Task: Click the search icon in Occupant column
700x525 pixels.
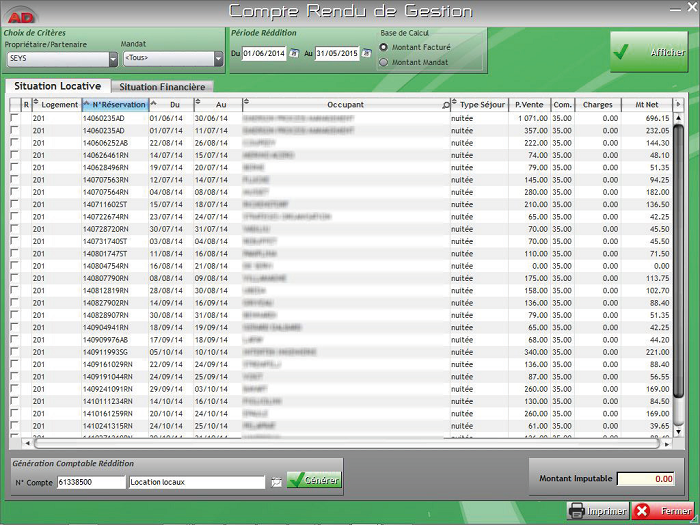Action: (x=446, y=104)
